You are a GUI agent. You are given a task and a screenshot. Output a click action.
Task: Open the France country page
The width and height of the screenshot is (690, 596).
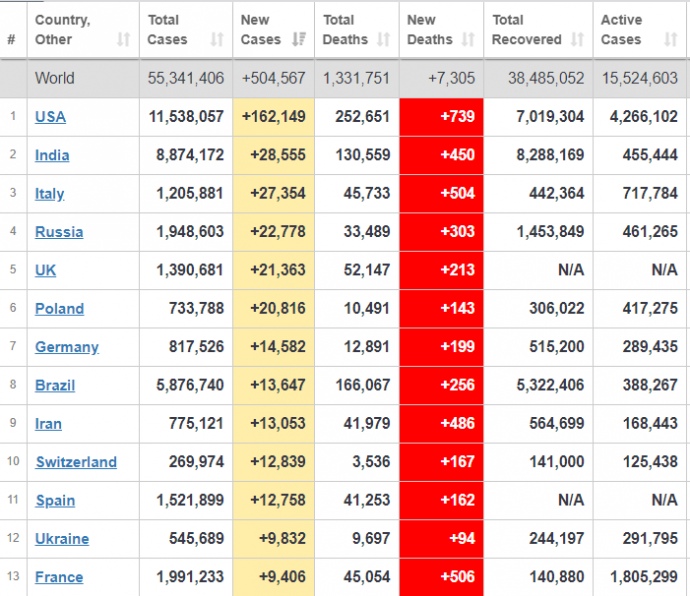point(59,577)
